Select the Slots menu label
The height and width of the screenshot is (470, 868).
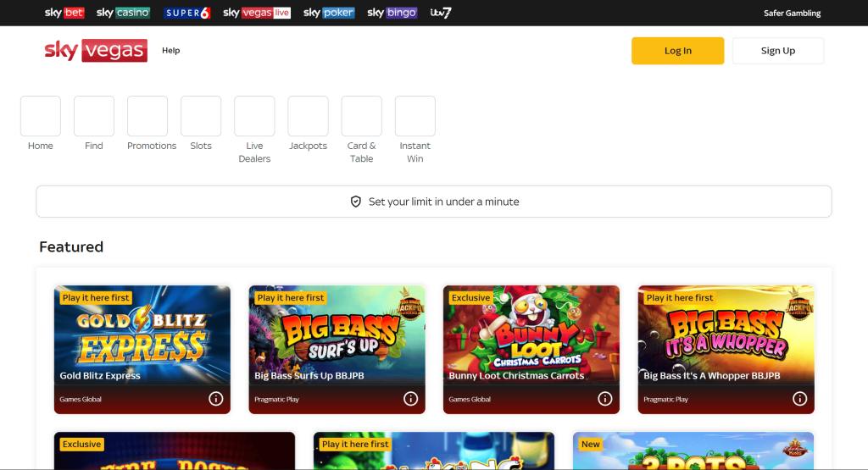pyautogui.click(x=201, y=146)
